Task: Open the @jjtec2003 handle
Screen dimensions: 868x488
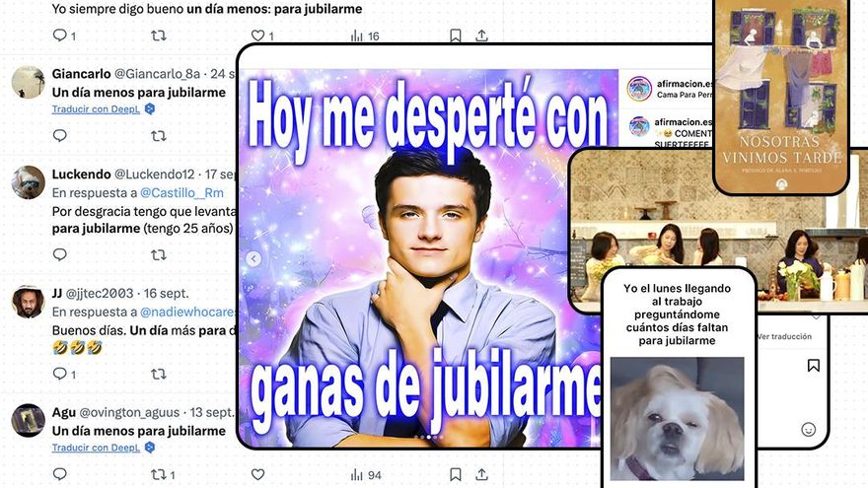Action: tap(100, 293)
